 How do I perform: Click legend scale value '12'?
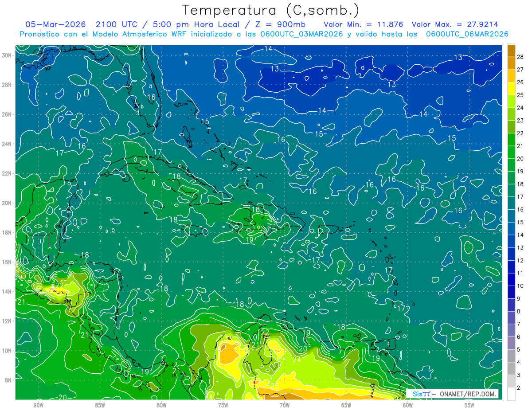[520, 261]
